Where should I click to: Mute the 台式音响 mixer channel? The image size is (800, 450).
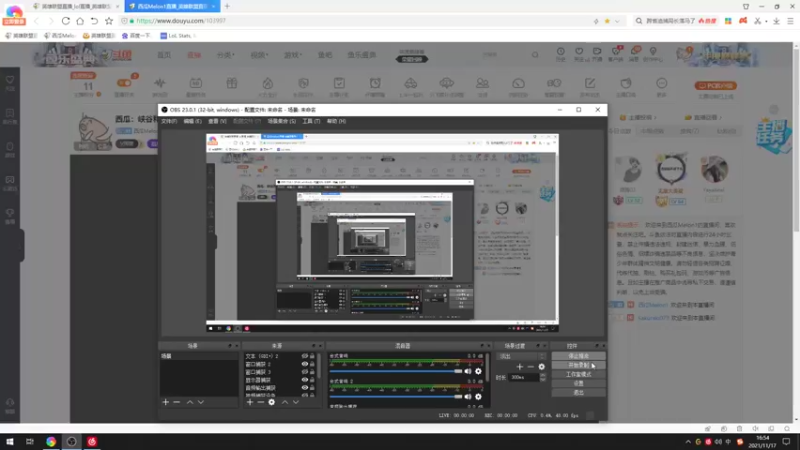(x=468, y=371)
